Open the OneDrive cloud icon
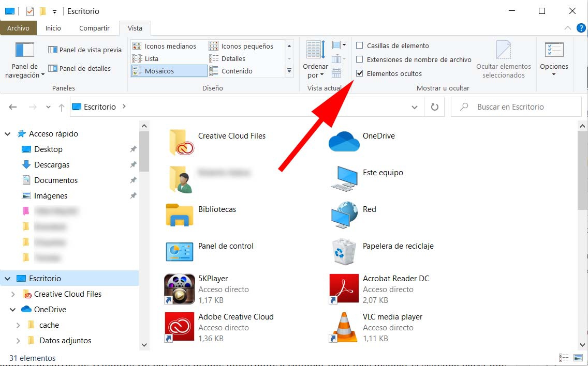This screenshot has height=366, width=588. [x=345, y=140]
